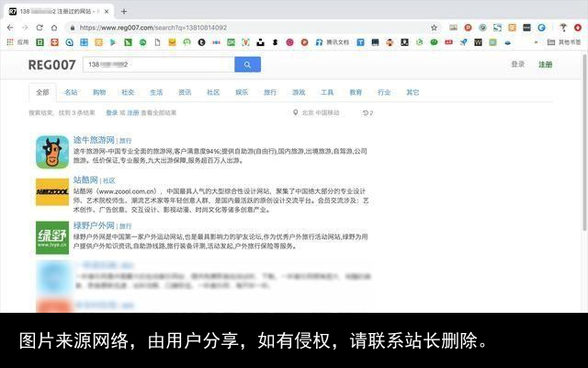Open the green 绿野 logo thumbnail
Image resolution: width=588 pixels, height=368 pixels.
pyautogui.click(x=52, y=237)
